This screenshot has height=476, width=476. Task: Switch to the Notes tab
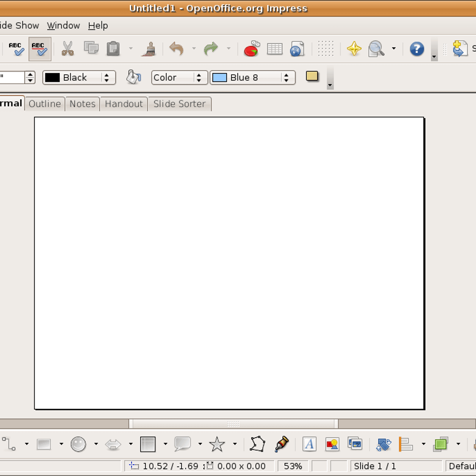tap(82, 104)
